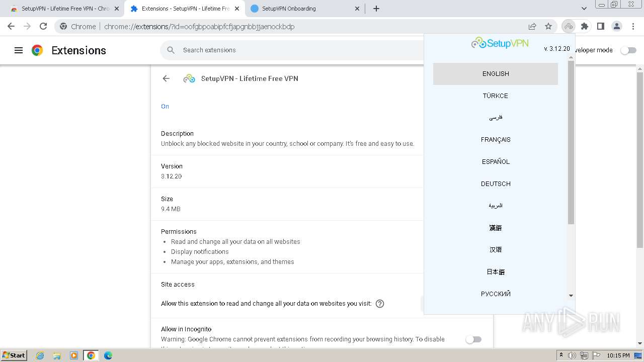Reload the current page
The width and height of the screenshot is (644, 362).
pos(43,26)
